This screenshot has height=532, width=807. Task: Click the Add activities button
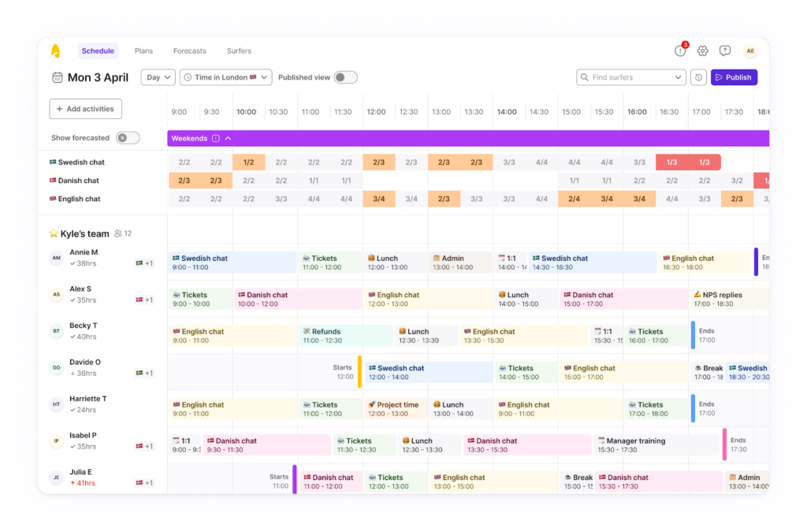point(85,109)
